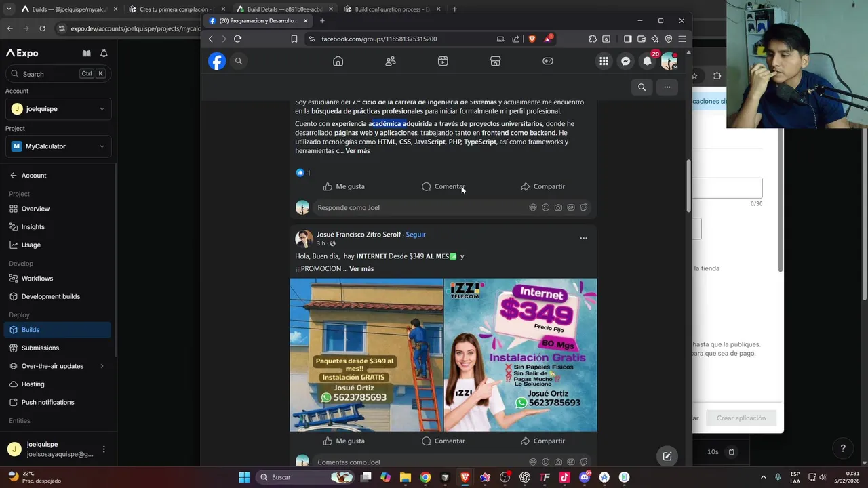Bookmark this page in Brave
The width and height of the screenshot is (868, 488).
tap(294, 39)
